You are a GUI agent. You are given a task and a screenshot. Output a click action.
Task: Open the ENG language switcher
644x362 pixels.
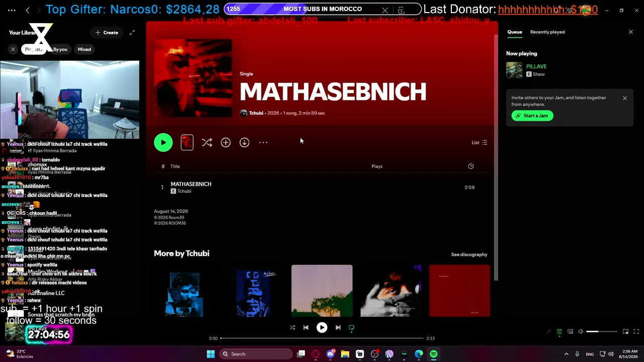click(x=590, y=354)
